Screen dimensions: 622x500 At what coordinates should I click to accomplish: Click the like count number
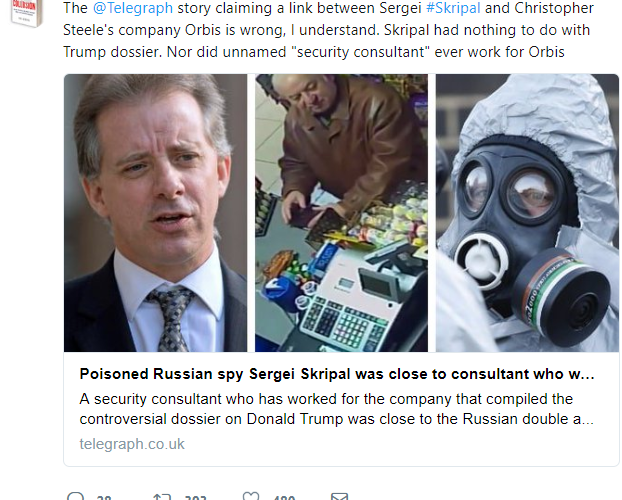pyautogui.click(x=283, y=497)
